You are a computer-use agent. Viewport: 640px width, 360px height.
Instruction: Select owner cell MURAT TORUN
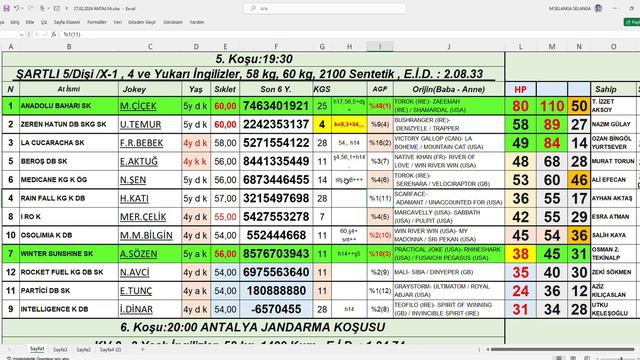tap(613, 162)
